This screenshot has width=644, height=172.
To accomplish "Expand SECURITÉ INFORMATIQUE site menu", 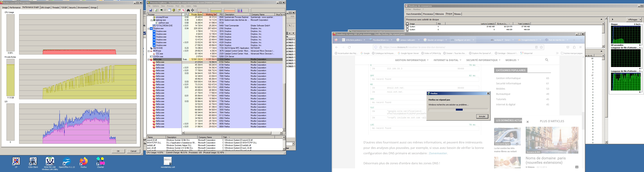I will click(x=483, y=60).
